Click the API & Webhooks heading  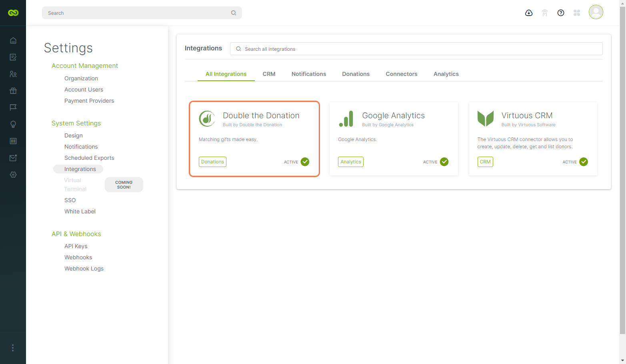coord(76,234)
